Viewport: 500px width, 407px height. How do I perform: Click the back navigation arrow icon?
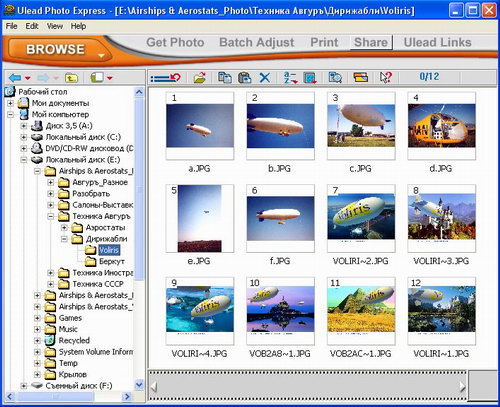tap(15, 78)
